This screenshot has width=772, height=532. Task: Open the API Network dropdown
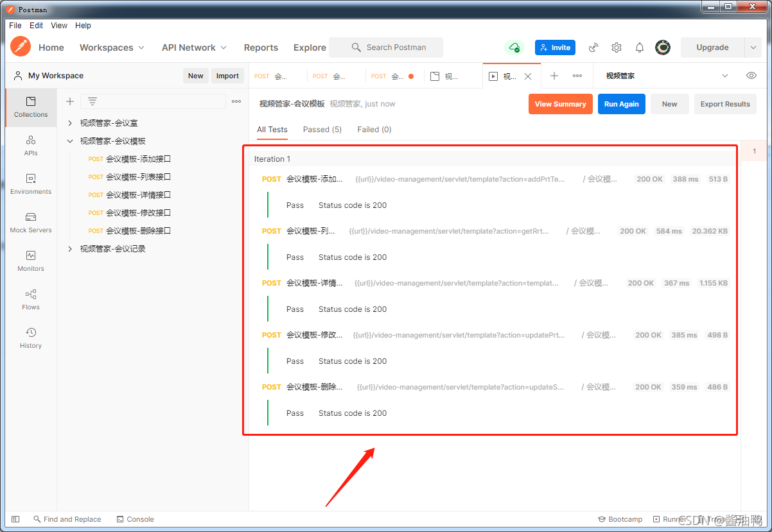coord(194,47)
